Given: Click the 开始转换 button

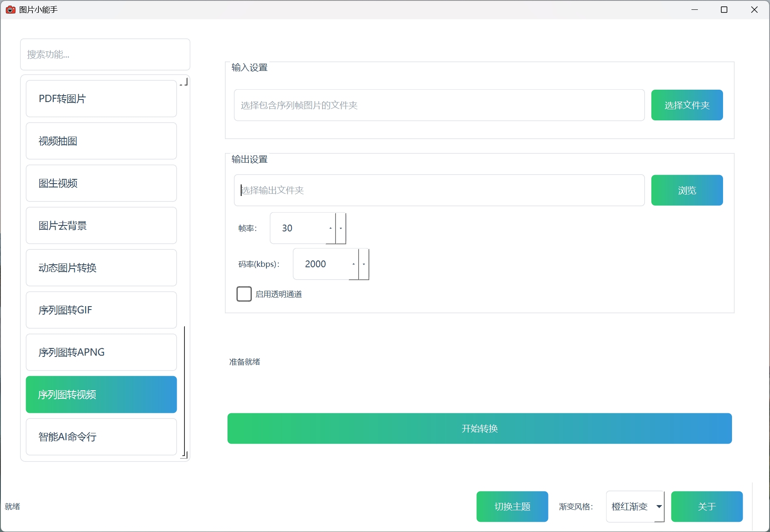Looking at the screenshot, I should (x=480, y=428).
